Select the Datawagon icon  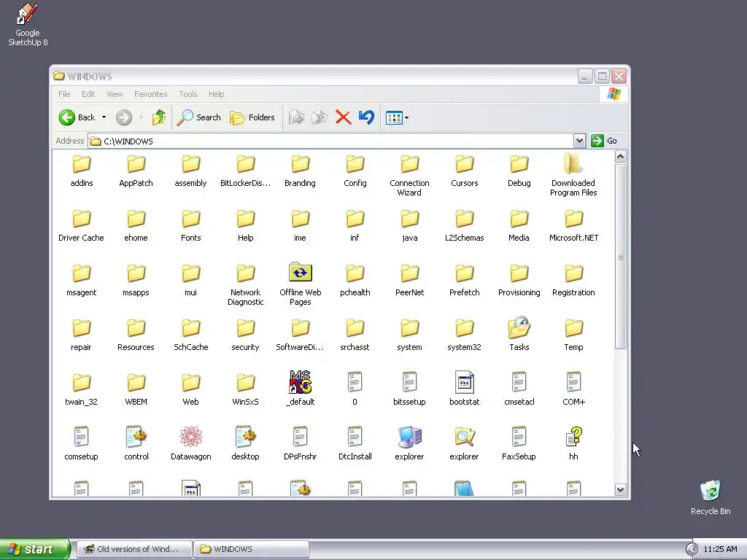[190, 436]
